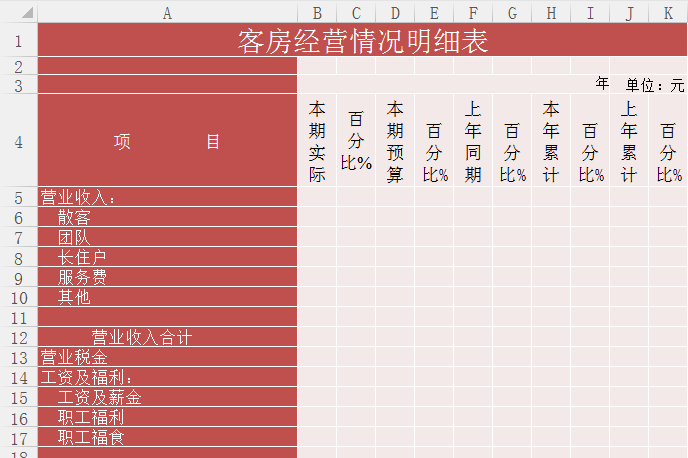This screenshot has width=688, height=458.
Task: Select row 1 header
Action: point(18,41)
